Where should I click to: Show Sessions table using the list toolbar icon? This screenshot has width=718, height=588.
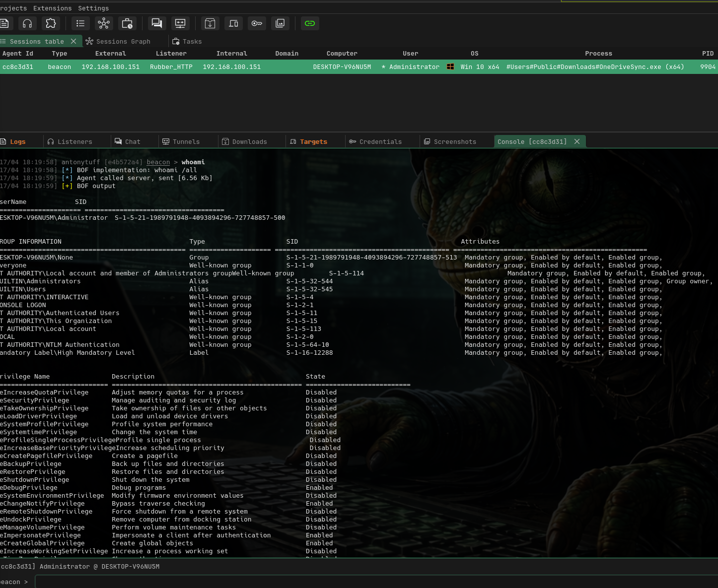click(x=80, y=23)
